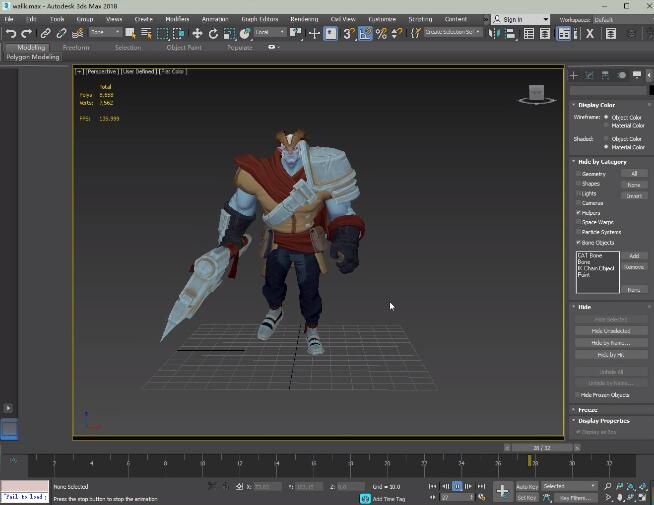Toggle Hide Frozen Objects checkbox
This screenshot has width=654, height=505.
(578, 394)
